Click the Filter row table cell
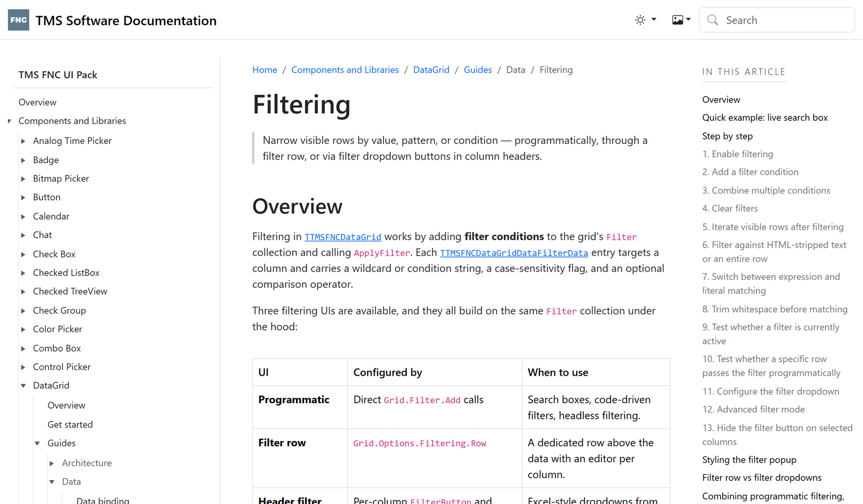 click(x=300, y=458)
